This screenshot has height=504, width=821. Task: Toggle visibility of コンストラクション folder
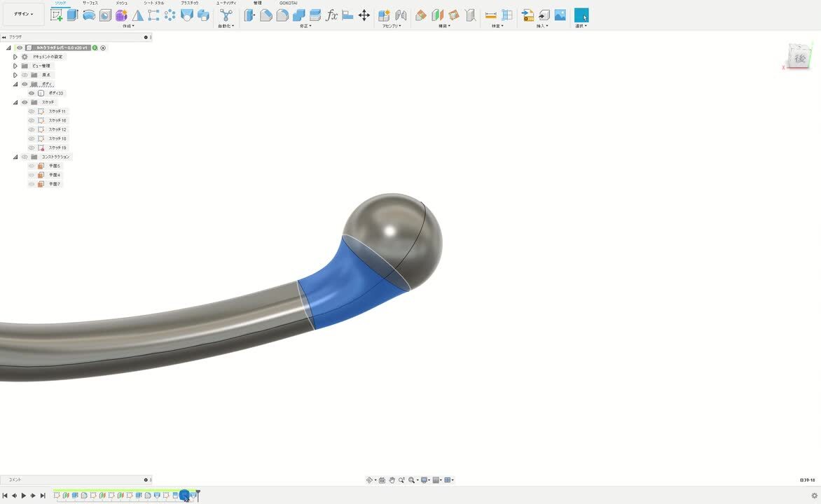click(x=25, y=157)
